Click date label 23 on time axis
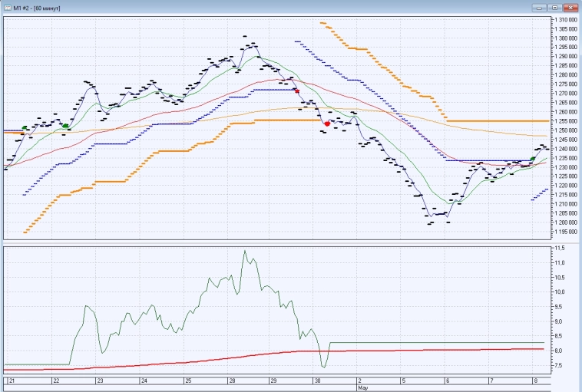Screen dimensions: 582x392 click(99, 380)
